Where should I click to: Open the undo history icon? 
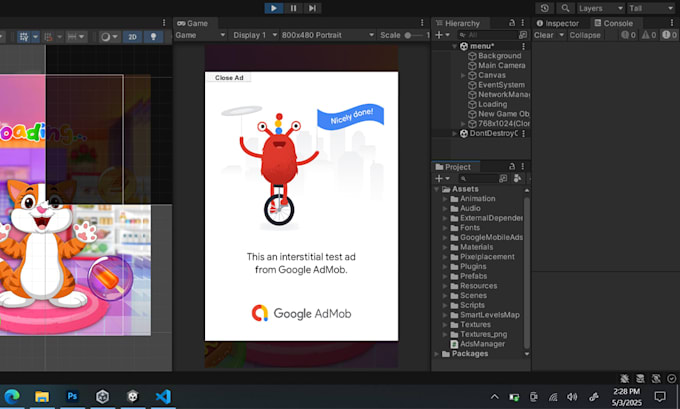click(545, 8)
